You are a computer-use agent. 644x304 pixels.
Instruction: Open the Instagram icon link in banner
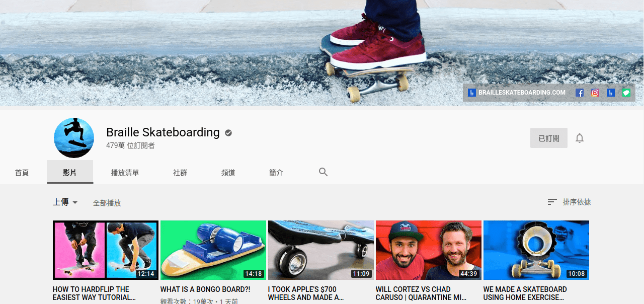[595, 93]
